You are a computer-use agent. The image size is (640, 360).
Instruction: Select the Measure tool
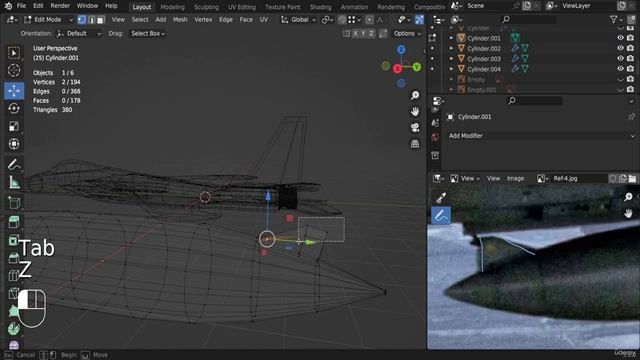[x=14, y=182]
